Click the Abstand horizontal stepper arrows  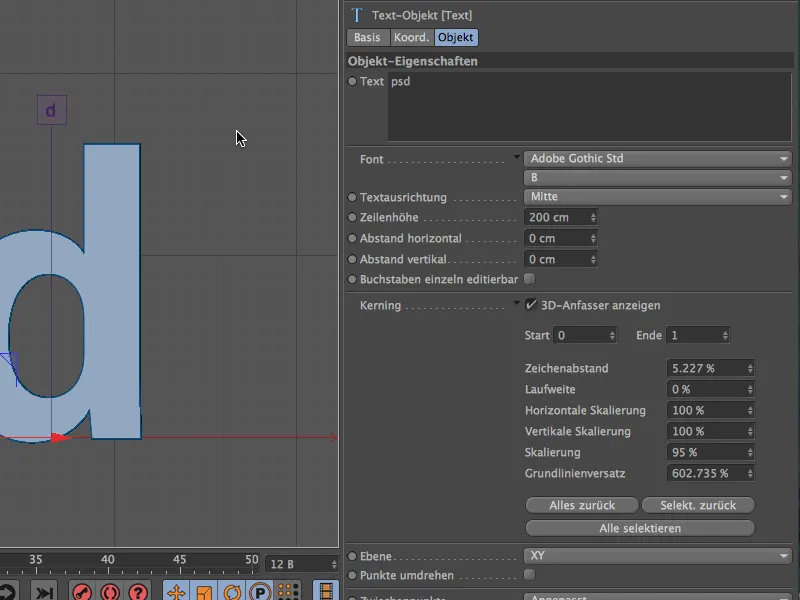(x=593, y=238)
